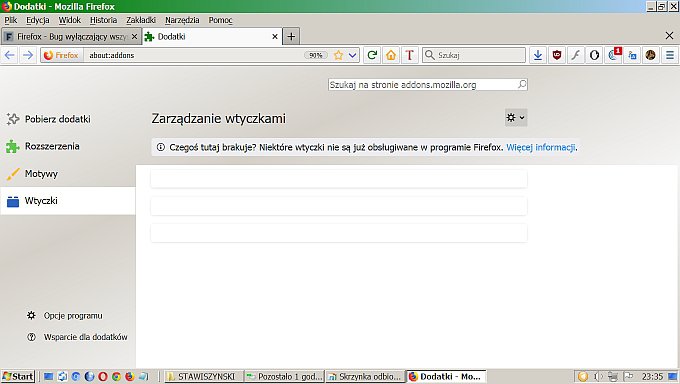Screen dimensions: 680x384
Task: Open the hamburger menu button
Action: click(670, 55)
